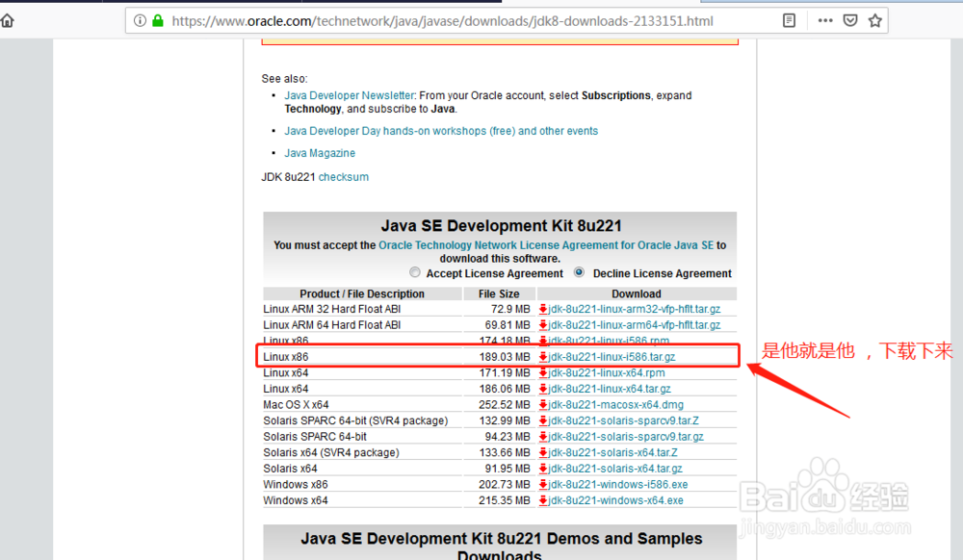Open page actions three-dots menu

[x=825, y=21]
